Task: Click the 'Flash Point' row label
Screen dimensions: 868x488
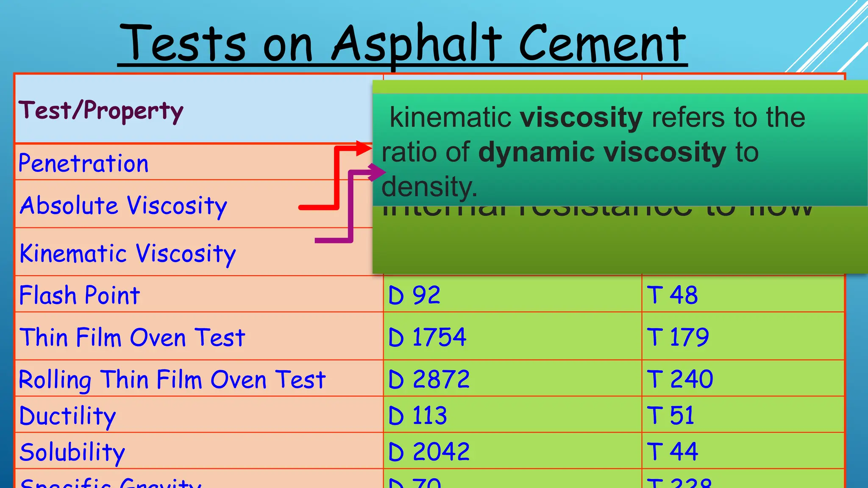Action: pos(80,295)
